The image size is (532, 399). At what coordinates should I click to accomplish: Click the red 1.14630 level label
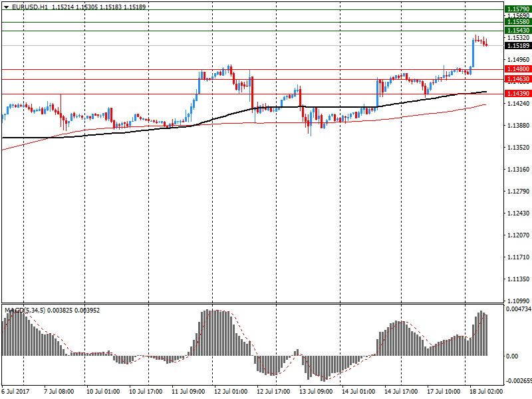click(x=518, y=79)
